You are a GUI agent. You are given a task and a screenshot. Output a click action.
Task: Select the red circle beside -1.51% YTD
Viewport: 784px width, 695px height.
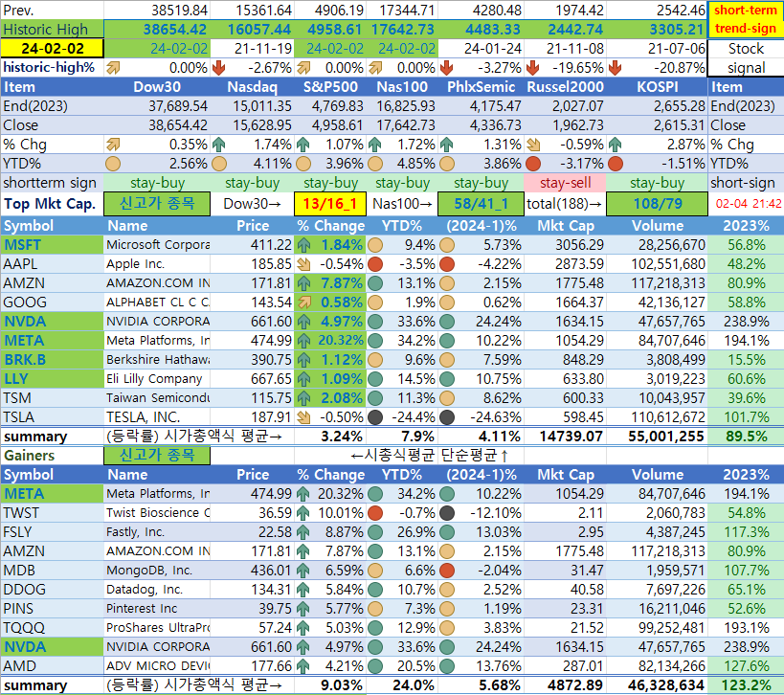pyautogui.click(x=616, y=164)
